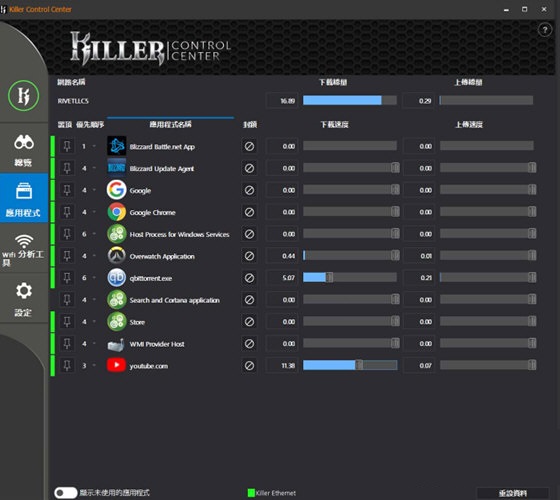The width and height of the screenshot is (560, 500).
Task: Pin Search and Cortana application
Action: point(67,300)
